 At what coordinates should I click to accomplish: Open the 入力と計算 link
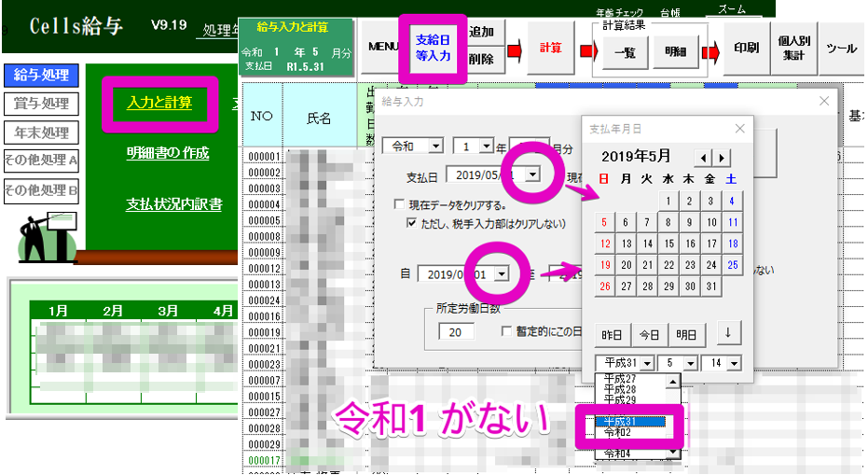159,103
